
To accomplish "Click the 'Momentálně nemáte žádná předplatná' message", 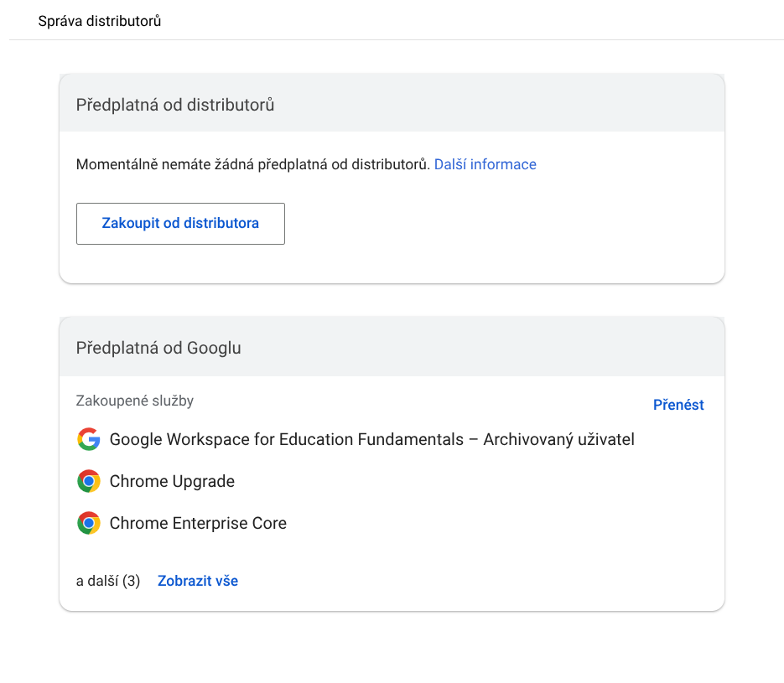I will [252, 164].
